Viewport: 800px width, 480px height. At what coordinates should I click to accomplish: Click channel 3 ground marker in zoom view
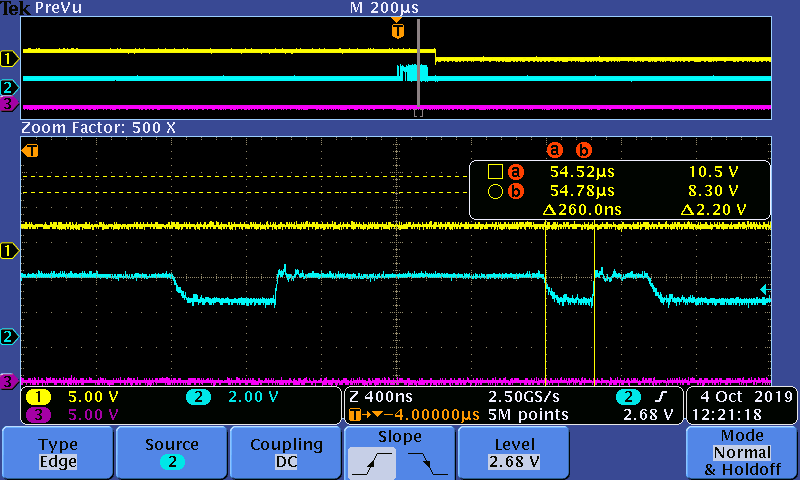(9, 381)
